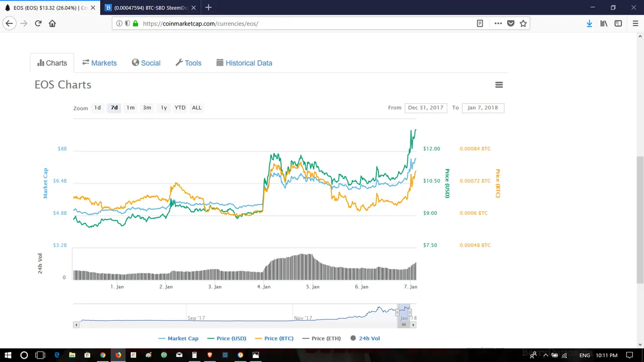Go back with the browser back arrow
The width and height of the screenshot is (644, 362).
click(x=9, y=23)
